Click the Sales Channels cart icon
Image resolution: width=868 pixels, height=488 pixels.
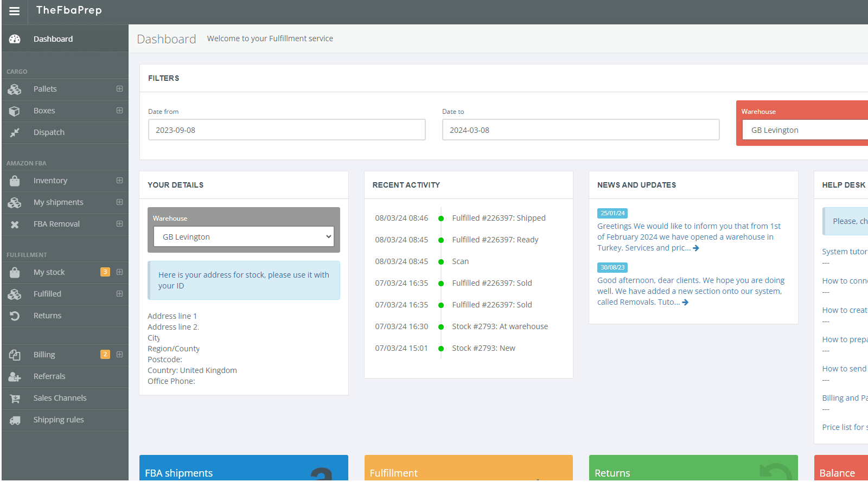point(15,397)
